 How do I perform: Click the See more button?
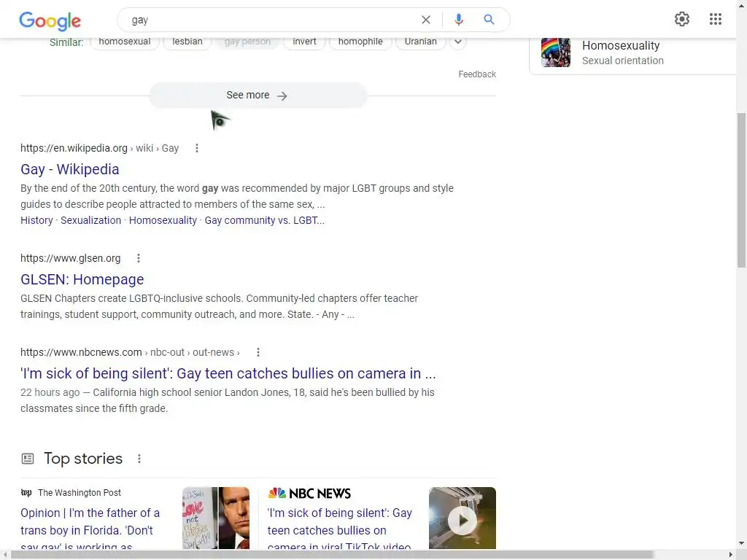(258, 96)
